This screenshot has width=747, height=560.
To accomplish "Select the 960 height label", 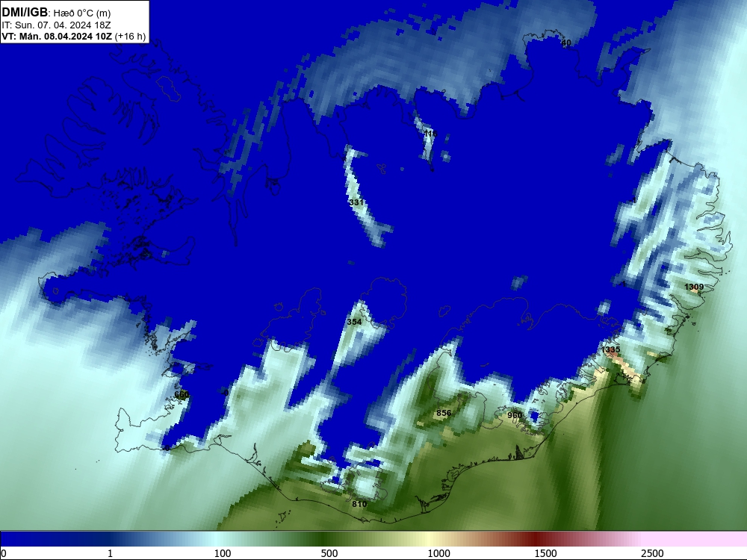I will coord(515,415).
